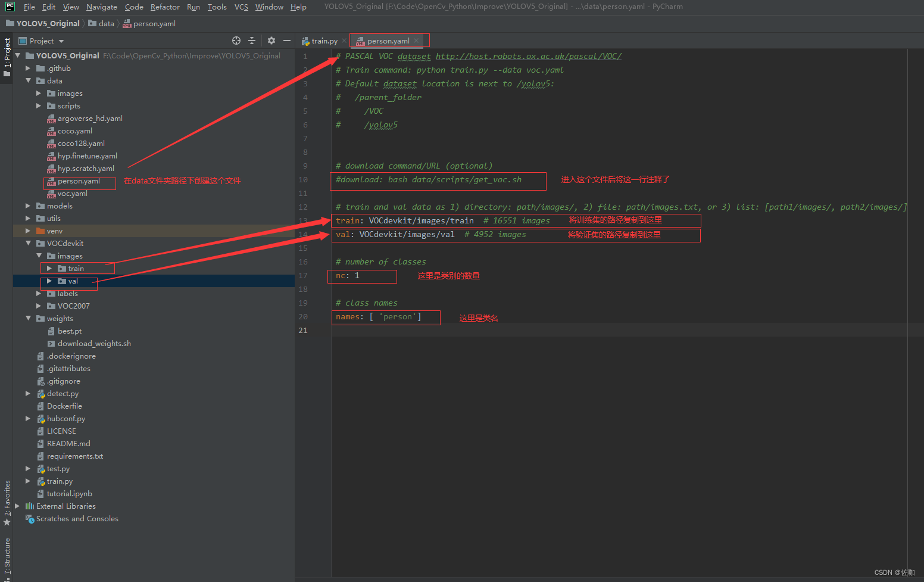
Task: Expand External Libraries node
Action: click(x=17, y=506)
